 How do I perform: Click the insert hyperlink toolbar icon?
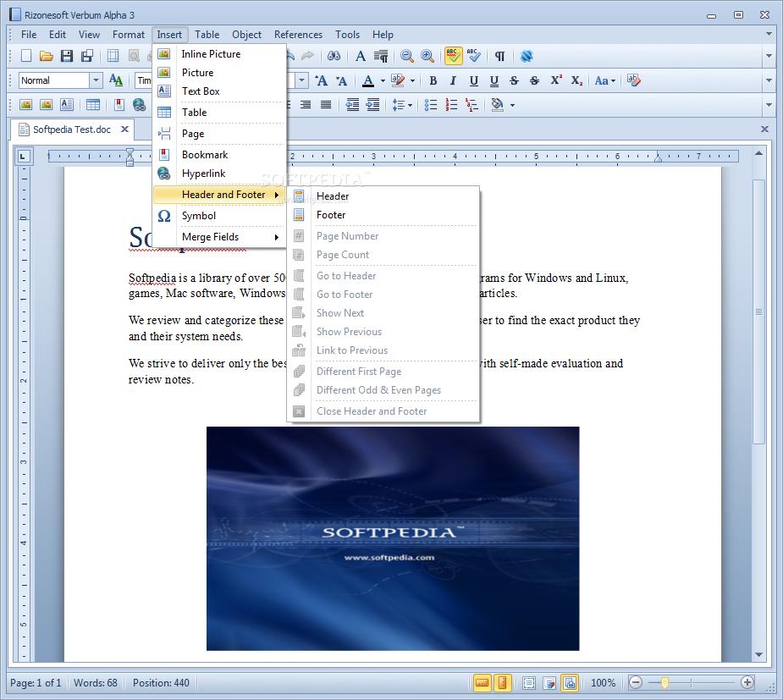(x=140, y=105)
